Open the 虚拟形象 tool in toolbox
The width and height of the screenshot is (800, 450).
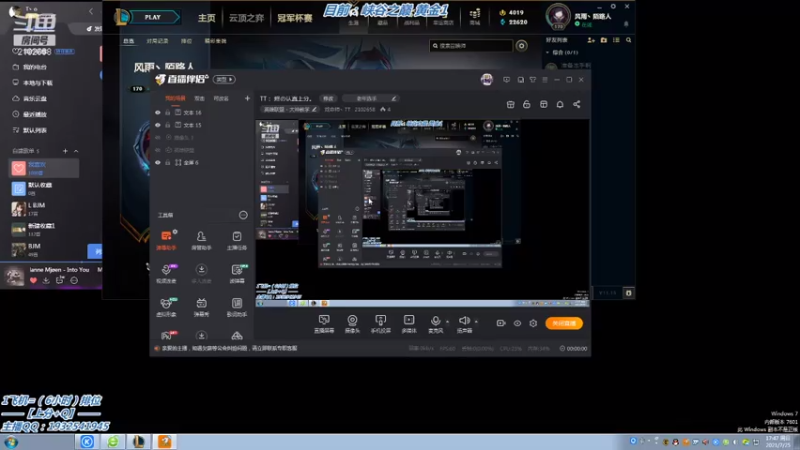(166, 307)
